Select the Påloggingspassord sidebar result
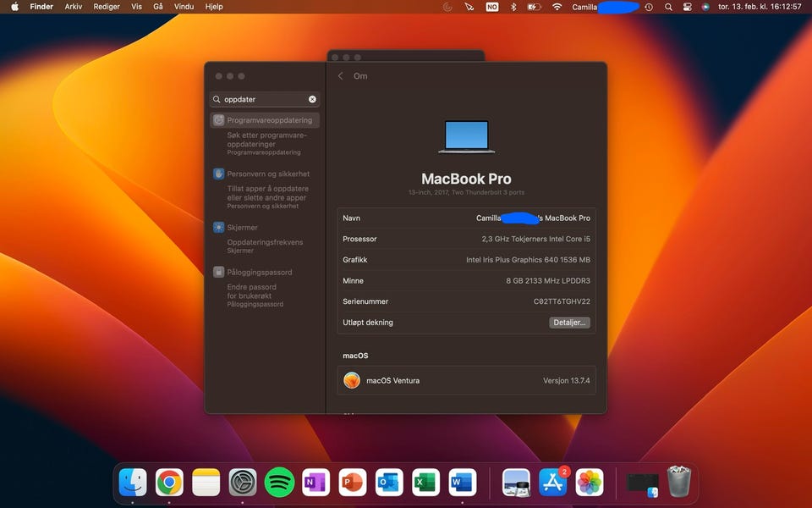Viewport: 812px width, 508px height. click(x=259, y=273)
